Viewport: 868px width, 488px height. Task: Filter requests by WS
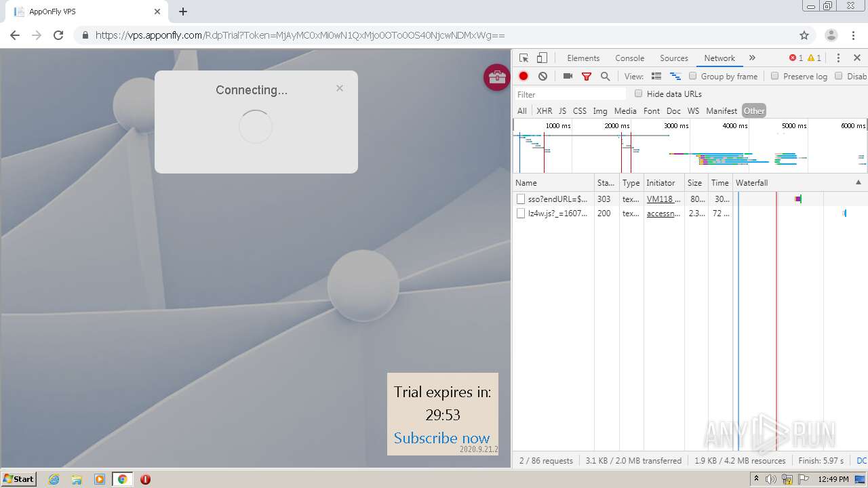(693, 111)
